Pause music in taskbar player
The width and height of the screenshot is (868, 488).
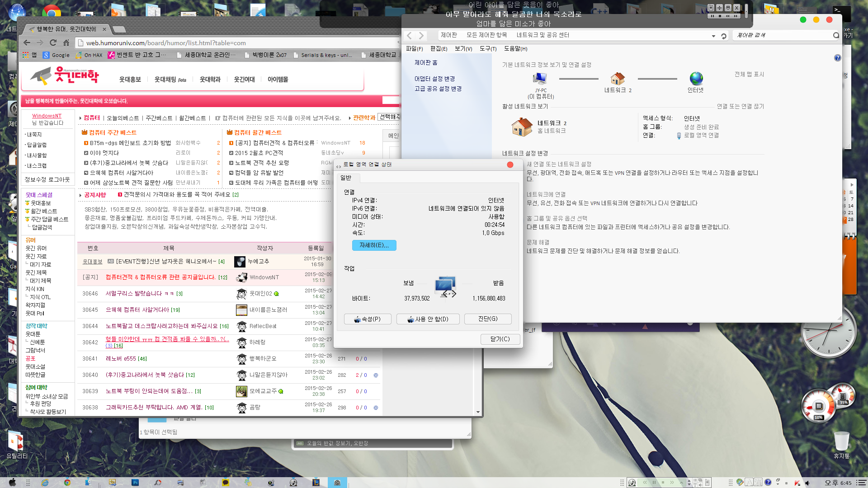[x=654, y=483]
